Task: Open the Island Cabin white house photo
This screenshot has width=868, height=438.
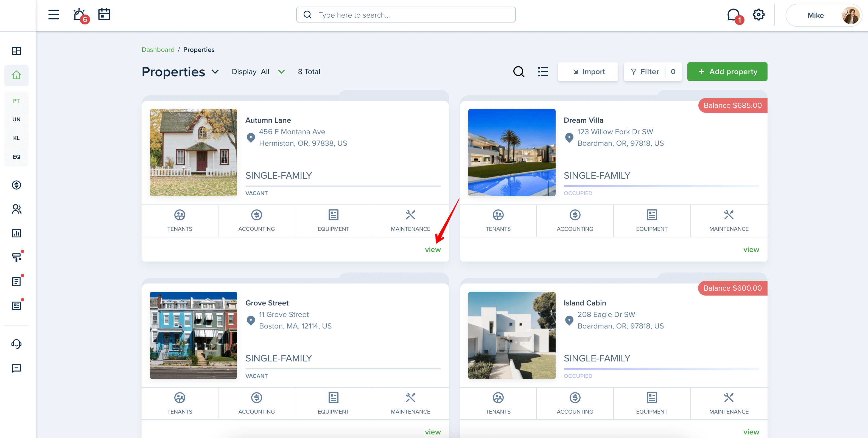Action: pyautogui.click(x=512, y=335)
